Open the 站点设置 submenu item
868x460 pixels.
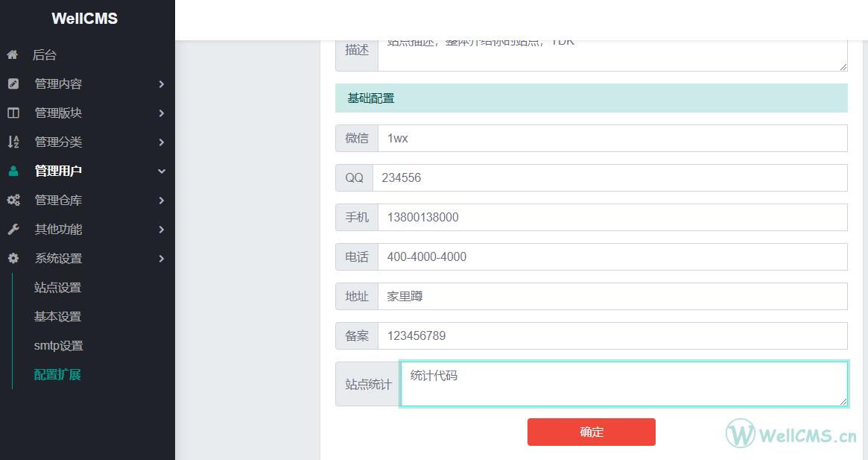point(57,288)
